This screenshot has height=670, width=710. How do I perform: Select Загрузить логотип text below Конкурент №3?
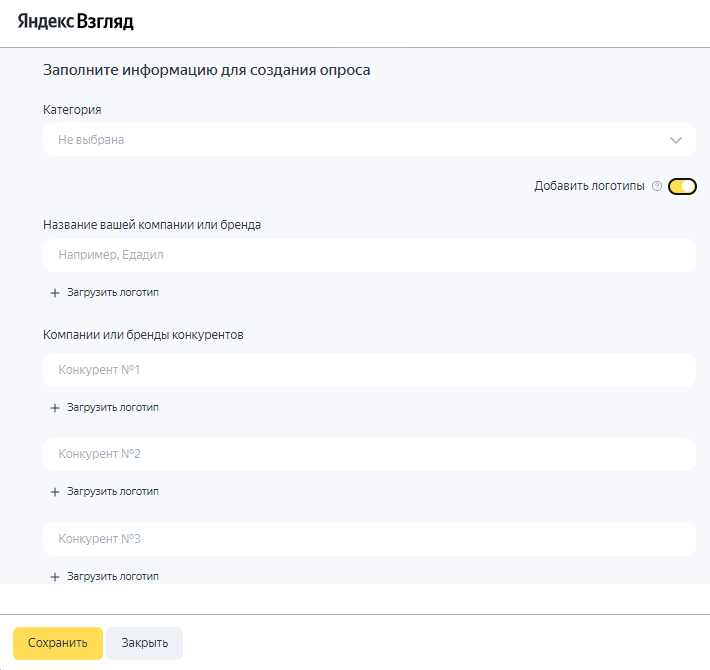coord(113,577)
